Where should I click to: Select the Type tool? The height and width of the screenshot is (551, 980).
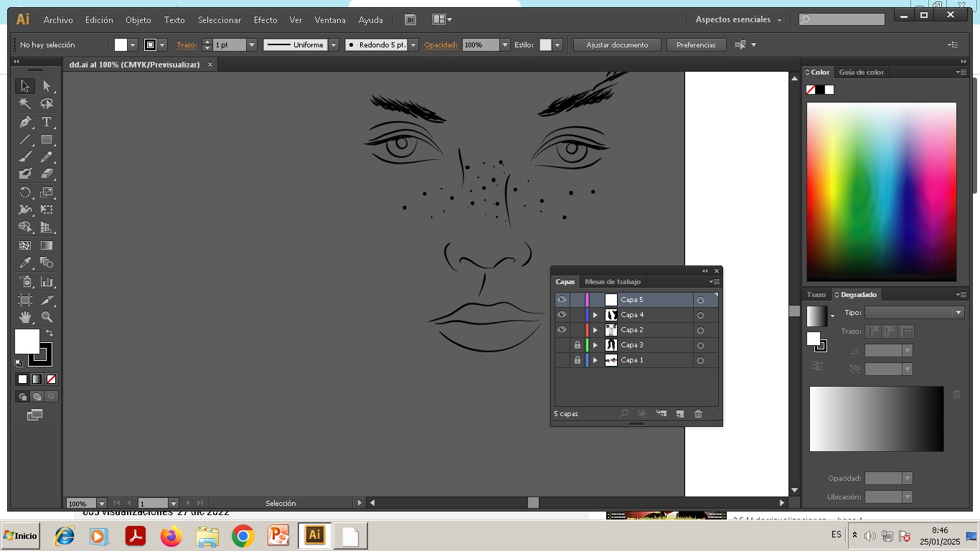[x=47, y=122]
